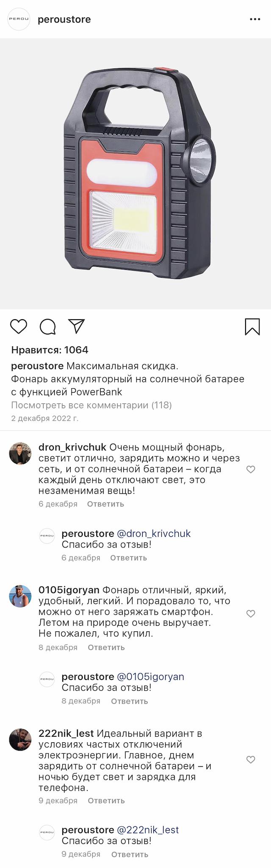Screen dimensions: 271x868
Task: Like the post with heart icon
Action: (x=19, y=326)
